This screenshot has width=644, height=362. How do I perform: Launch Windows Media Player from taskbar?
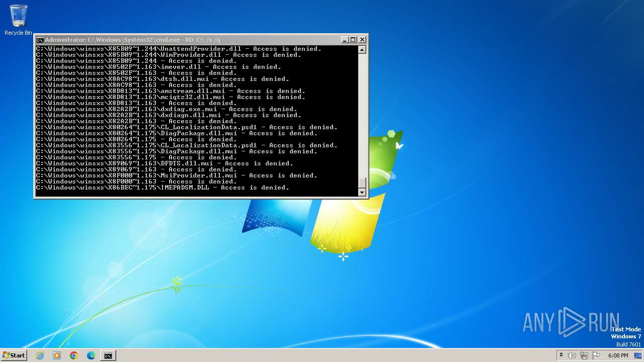click(x=57, y=355)
